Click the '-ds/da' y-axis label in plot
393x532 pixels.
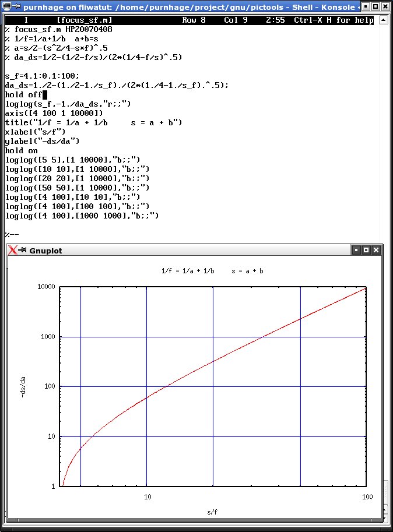(x=22, y=387)
